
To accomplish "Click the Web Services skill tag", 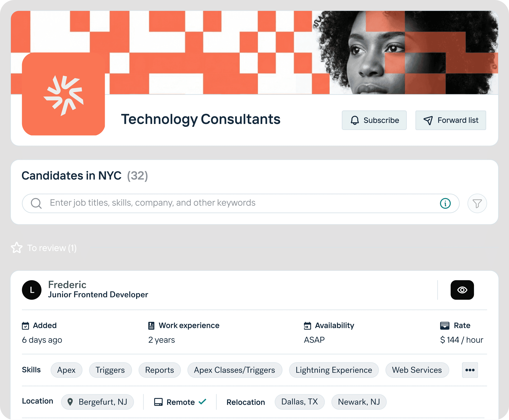I will tap(417, 370).
